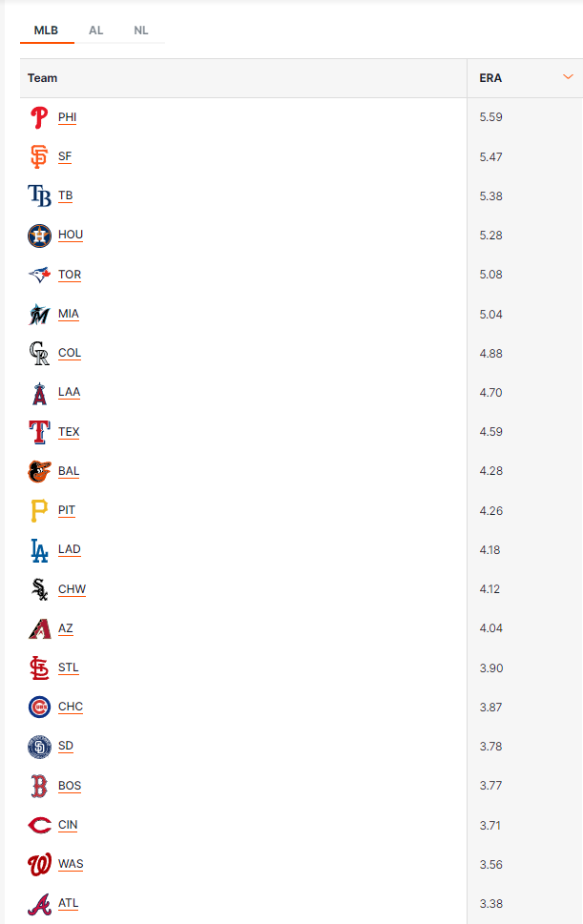583x924 pixels.
Task: Click the Pirates yellow P logo
Action: [x=39, y=510]
